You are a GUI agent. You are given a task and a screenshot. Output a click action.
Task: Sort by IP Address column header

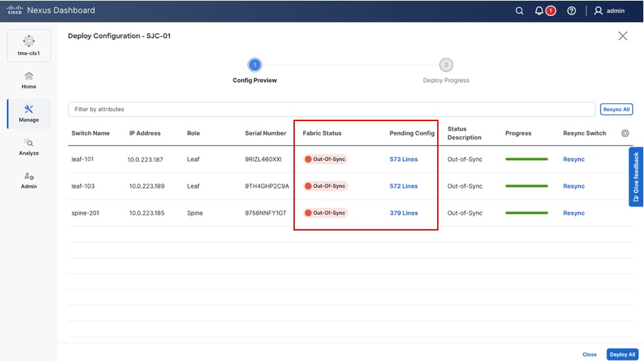(x=144, y=133)
